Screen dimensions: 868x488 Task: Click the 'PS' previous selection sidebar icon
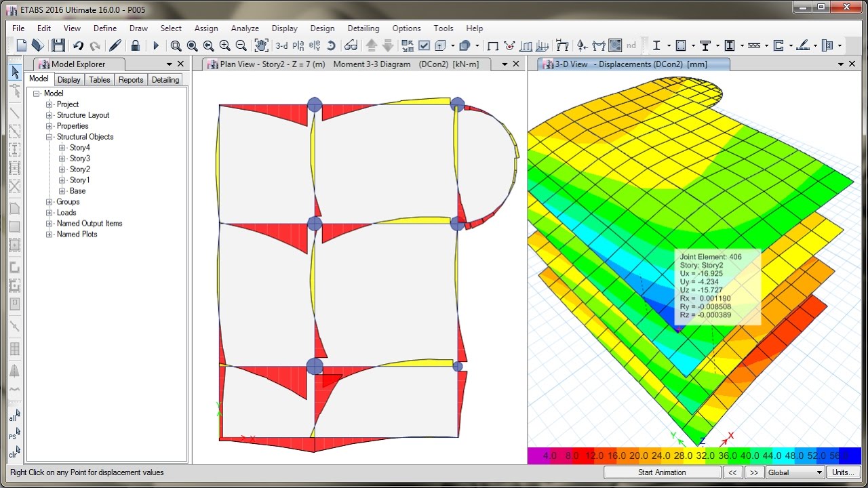coord(14,434)
